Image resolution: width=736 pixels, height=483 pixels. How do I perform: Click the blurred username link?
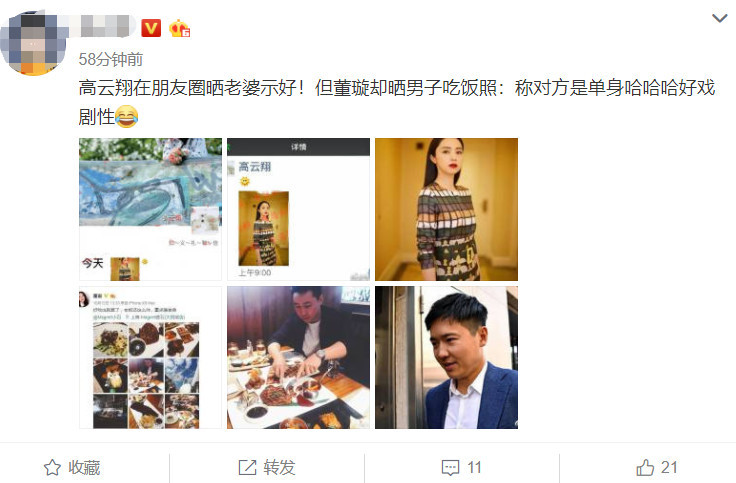(100, 26)
